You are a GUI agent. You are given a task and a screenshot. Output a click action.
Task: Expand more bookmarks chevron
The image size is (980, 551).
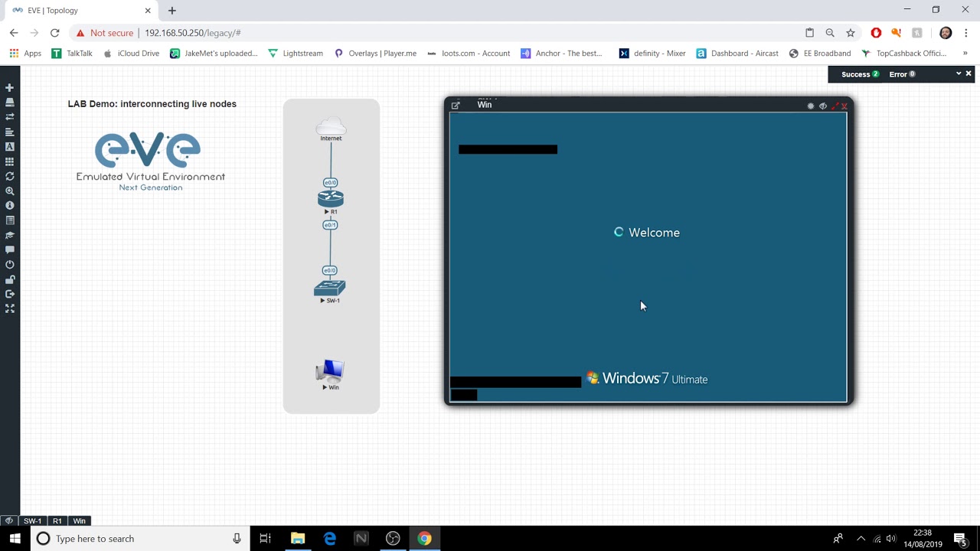[x=965, y=54]
